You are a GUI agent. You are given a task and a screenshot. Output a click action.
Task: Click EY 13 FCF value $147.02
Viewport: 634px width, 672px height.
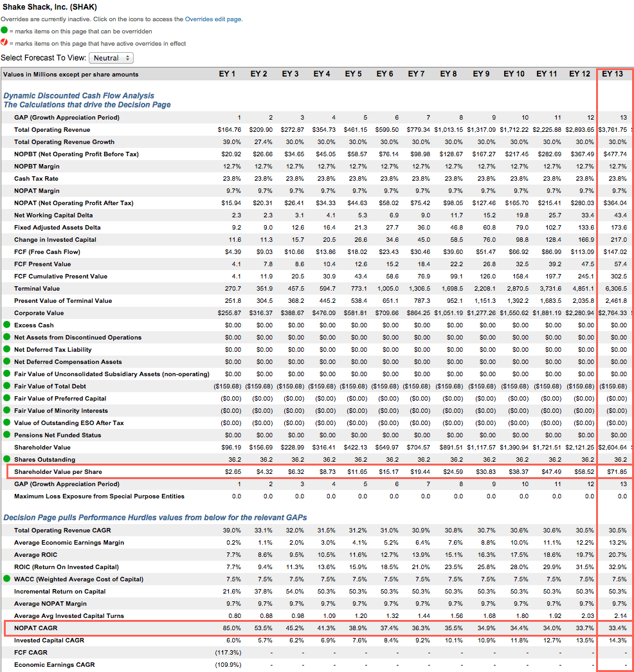[615, 252]
